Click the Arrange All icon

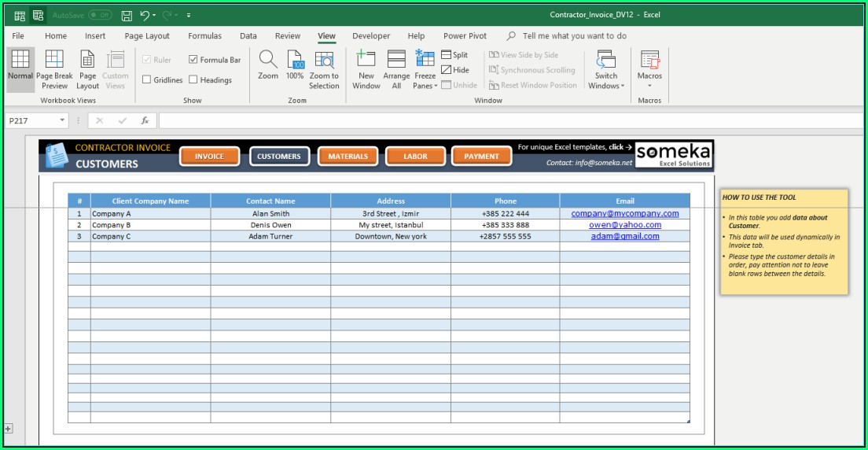[396, 61]
